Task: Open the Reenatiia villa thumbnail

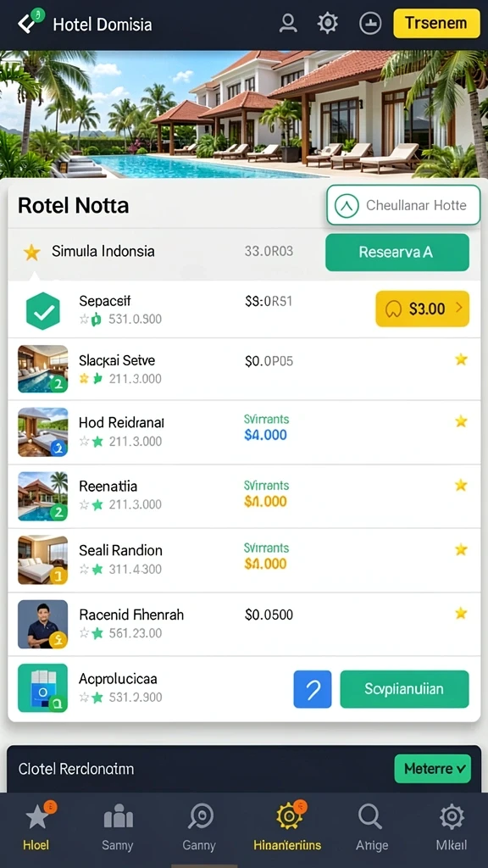Action: coord(42,496)
